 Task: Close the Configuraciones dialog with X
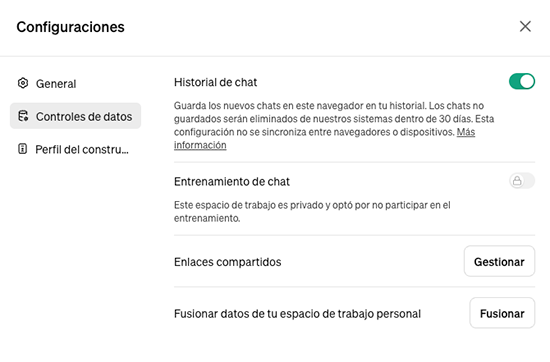click(x=525, y=26)
